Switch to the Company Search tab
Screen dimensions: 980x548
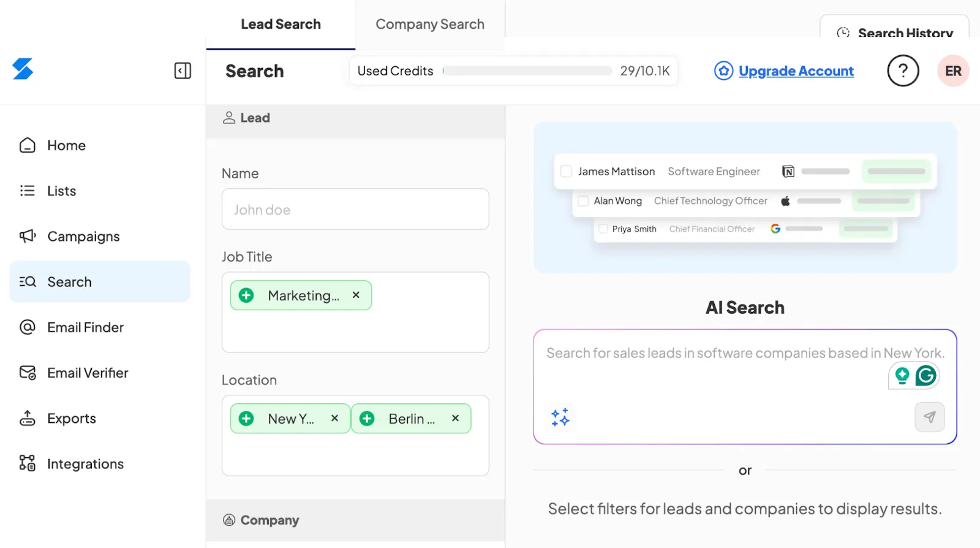click(430, 25)
